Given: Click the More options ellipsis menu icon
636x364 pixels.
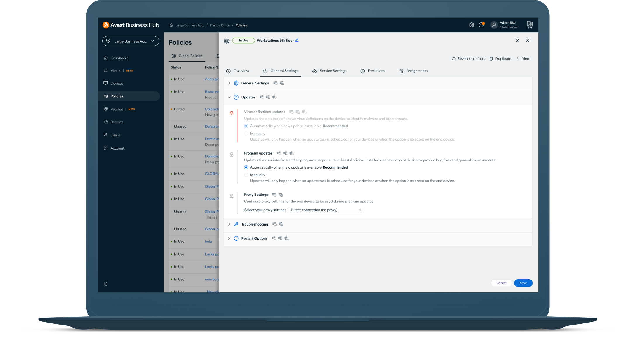Looking at the screenshot, I should pyautogui.click(x=518, y=58).
